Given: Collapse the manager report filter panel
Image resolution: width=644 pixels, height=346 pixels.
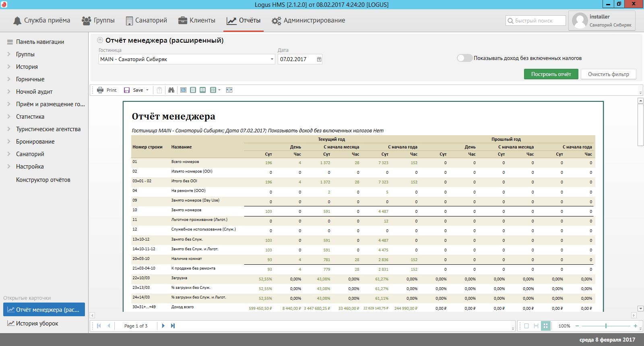Looking at the screenshot, I should (x=100, y=40).
